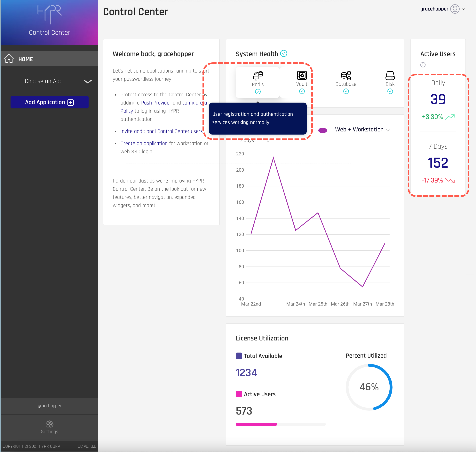Open user menu chevron beside gracehopper

(x=464, y=9)
